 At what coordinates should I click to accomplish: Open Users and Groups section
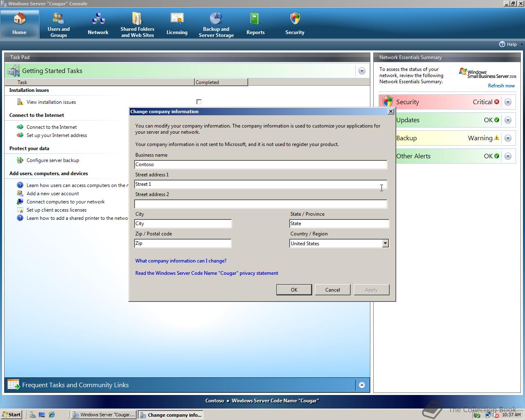[59, 24]
